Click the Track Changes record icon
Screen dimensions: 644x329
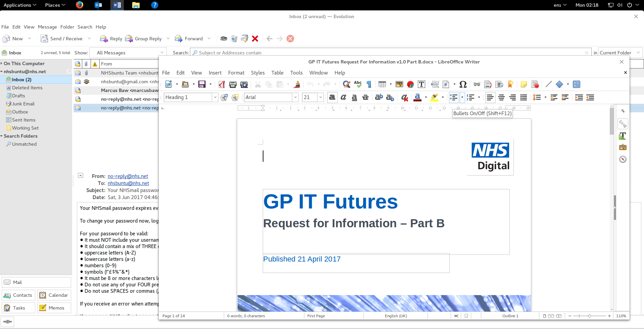pos(535,84)
